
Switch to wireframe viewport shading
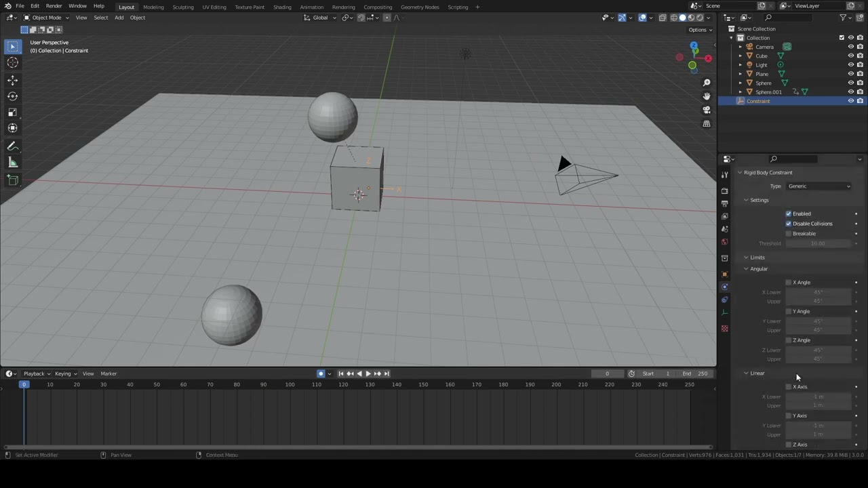point(674,18)
